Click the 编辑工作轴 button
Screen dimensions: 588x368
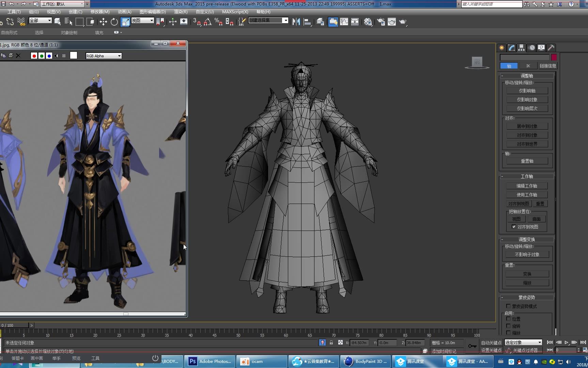tap(527, 186)
